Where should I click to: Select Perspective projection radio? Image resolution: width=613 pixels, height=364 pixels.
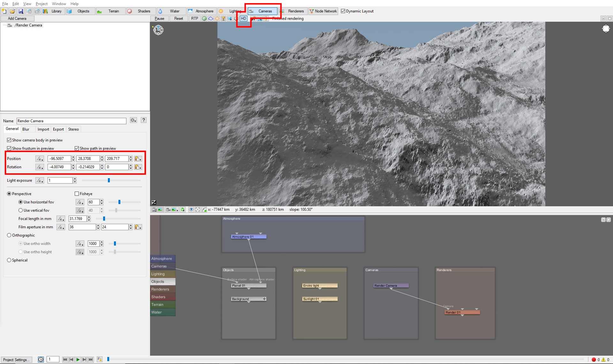tap(19, 194)
